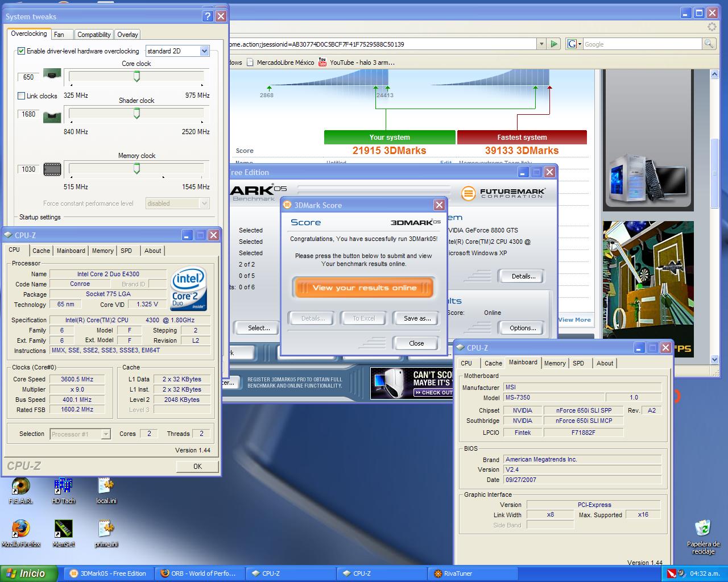
Task: Open HD Tach desktop shortcut
Action: (63, 490)
